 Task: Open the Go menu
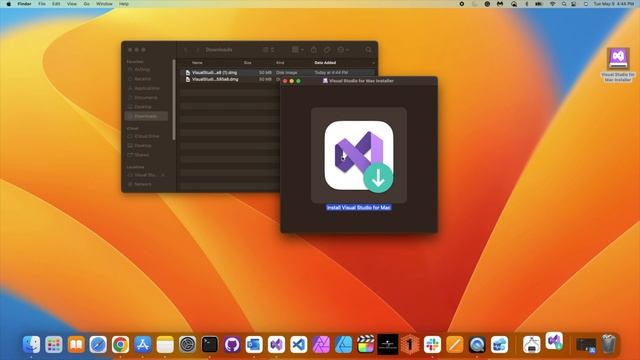87,4
